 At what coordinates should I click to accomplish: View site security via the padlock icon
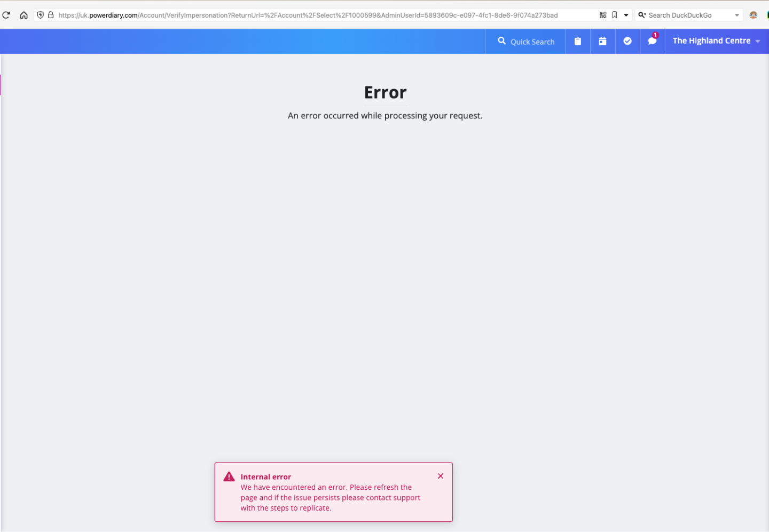(x=51, y=15)
